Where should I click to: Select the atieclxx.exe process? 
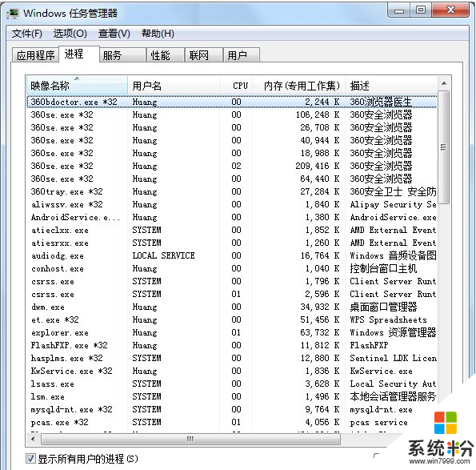232,230
